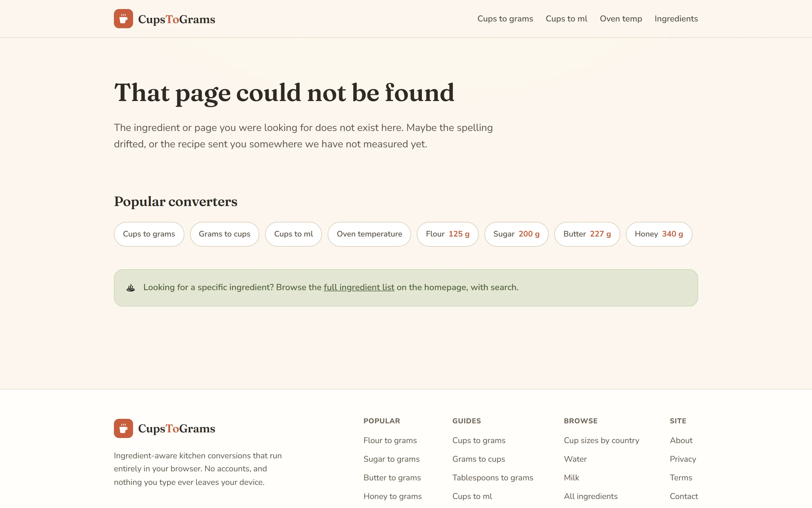Click the Honey 340 g pill
Screen dimensions: 812x508
point(659,234)
